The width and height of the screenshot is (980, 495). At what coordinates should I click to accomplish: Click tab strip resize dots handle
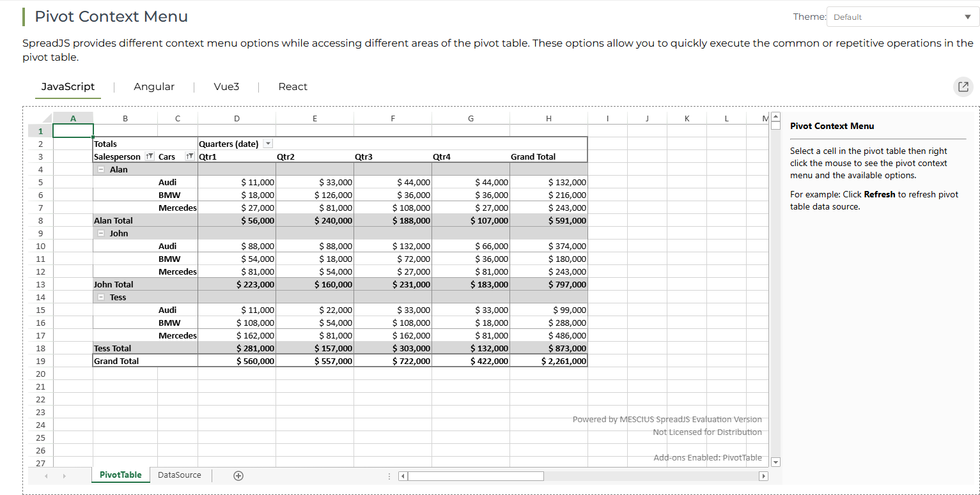389,476
